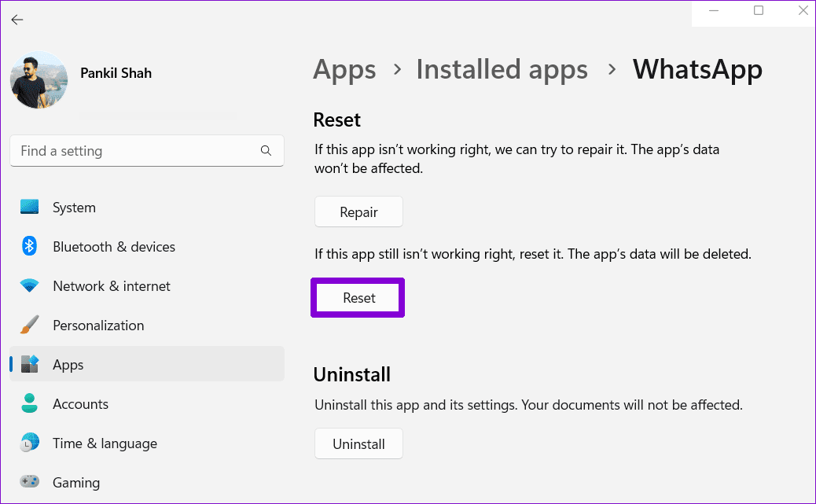Image resolution: width=816 pixels, height=504 pixels.
Task: Click the Apps sidebar icon
Action: [x=30, y=364]
